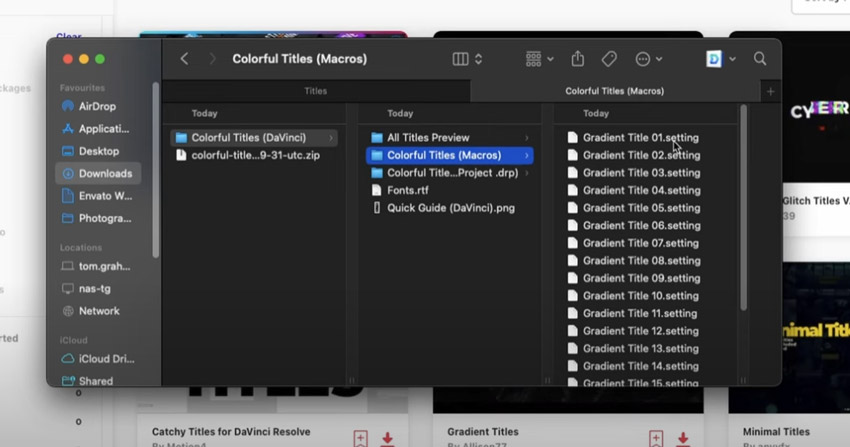
Task: Open iCloud Drive in sidebar
Action: (x=98, y=359)
